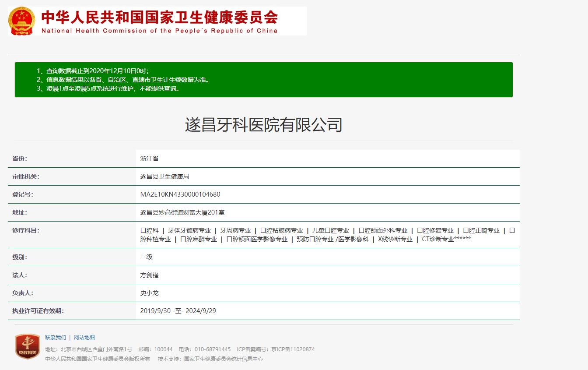Click the 京ICP备11020874 record number in footer
The width and height of the screenshot is (588, 370).
[x=293, y=349]
